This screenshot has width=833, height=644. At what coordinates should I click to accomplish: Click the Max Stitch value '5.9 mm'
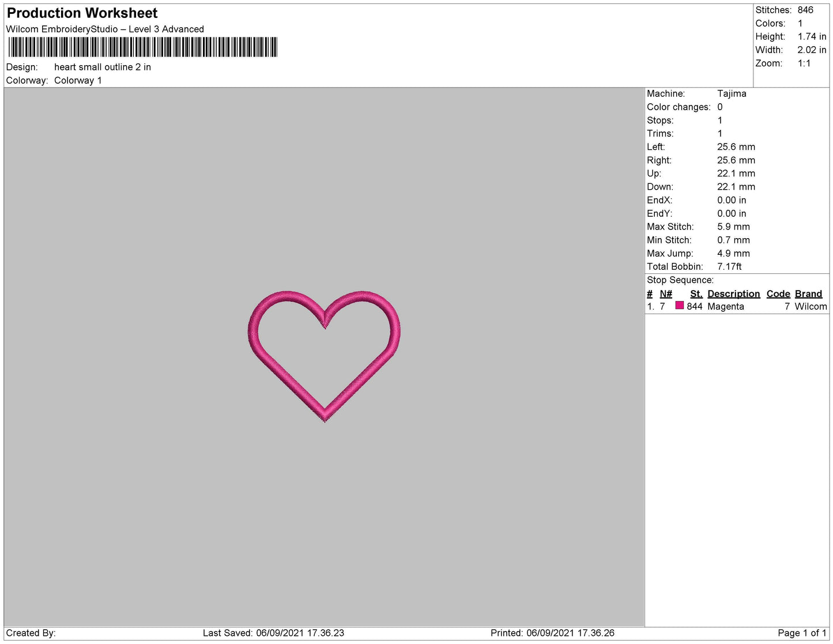click(733, 227)
